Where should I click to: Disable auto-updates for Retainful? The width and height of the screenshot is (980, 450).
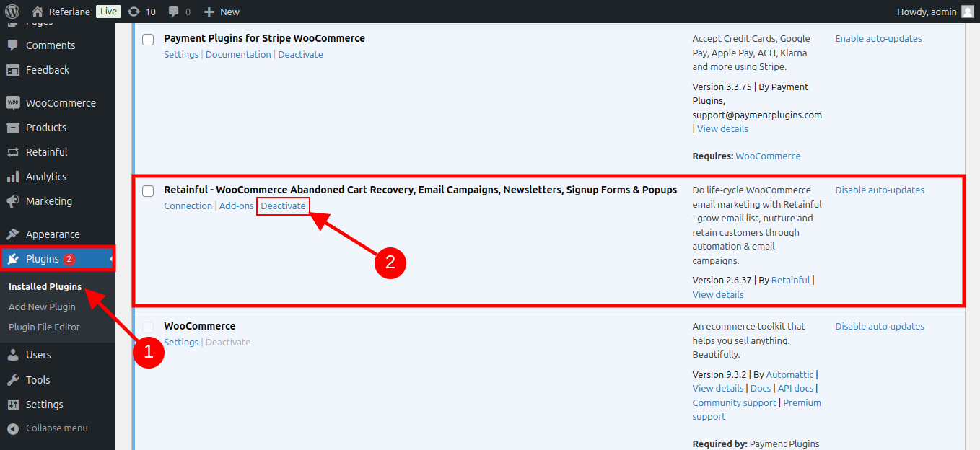pos(879,190)
